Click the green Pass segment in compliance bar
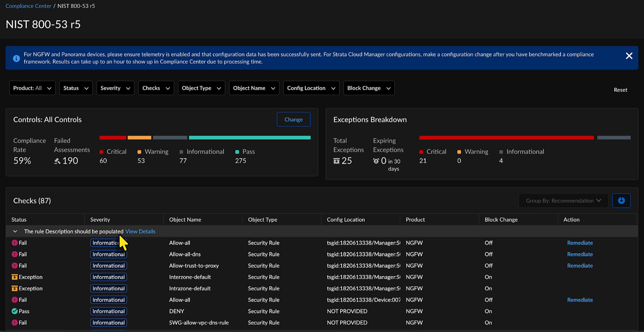 (249, 138)
